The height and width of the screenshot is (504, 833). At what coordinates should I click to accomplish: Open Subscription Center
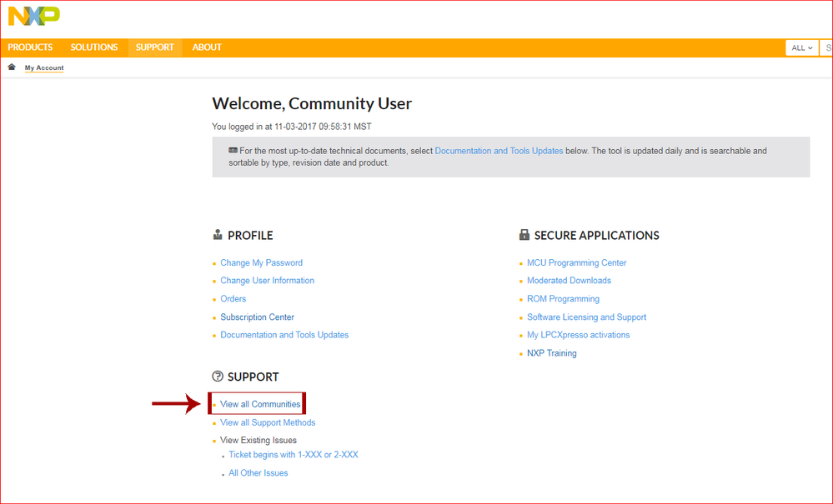257,317
